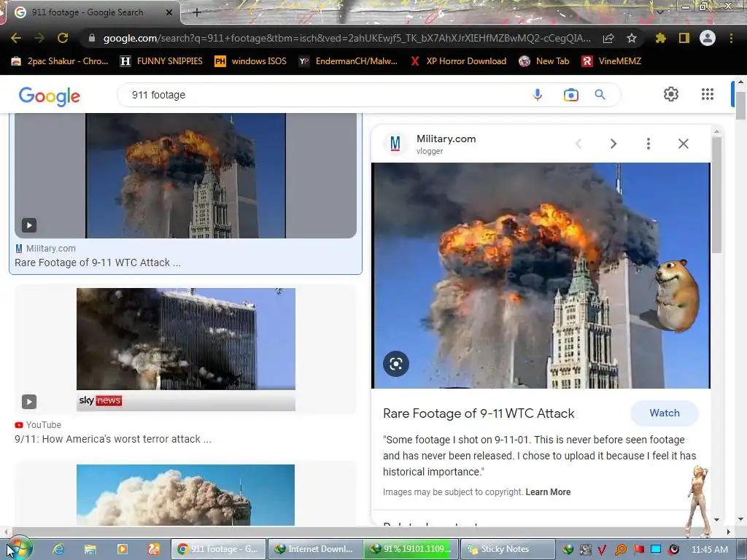
Task: Click the large preview image of the towers
Action: click(x=541, y=276)
